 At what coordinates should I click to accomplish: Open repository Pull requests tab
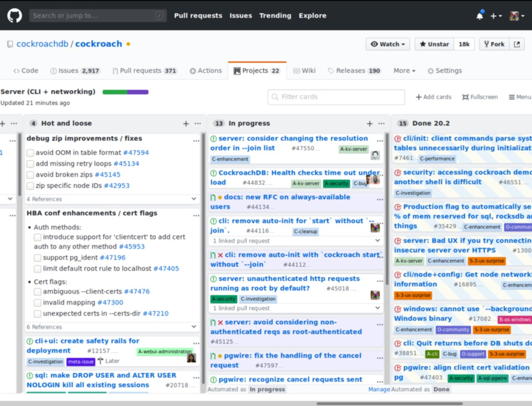pos(145,71)
